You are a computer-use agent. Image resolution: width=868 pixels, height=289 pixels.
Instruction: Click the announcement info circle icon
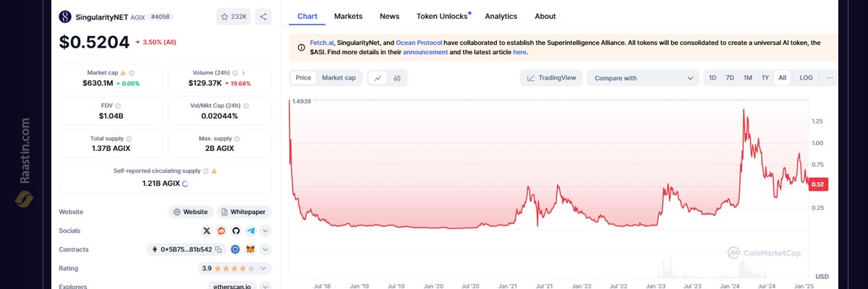301,48
